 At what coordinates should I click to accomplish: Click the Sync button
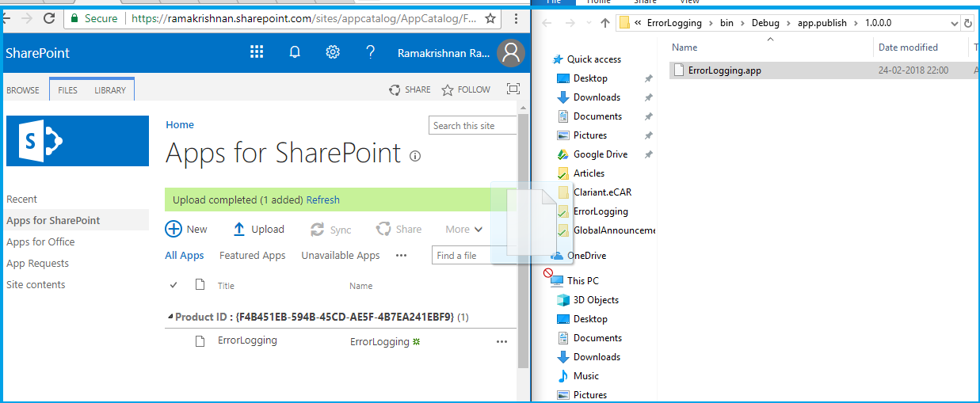331,230
